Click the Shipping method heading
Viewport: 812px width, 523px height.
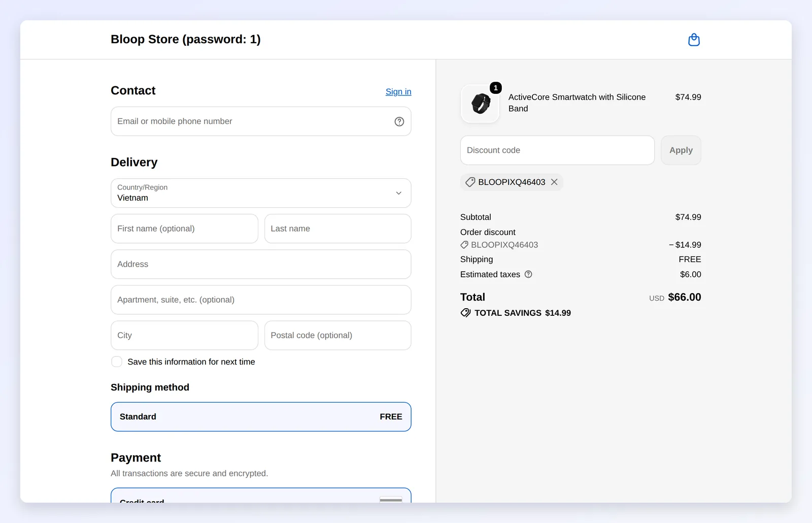tap(150, 387)
